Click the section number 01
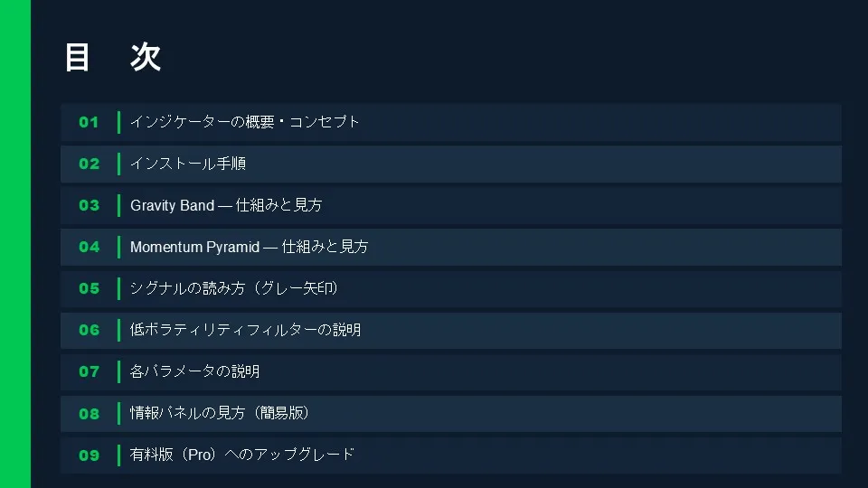 pyautogui.click(x=89, y=122)
